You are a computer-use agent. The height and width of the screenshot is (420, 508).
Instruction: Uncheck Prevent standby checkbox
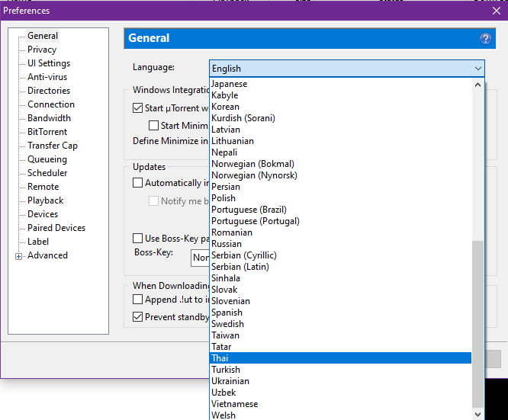pos(138,316)
